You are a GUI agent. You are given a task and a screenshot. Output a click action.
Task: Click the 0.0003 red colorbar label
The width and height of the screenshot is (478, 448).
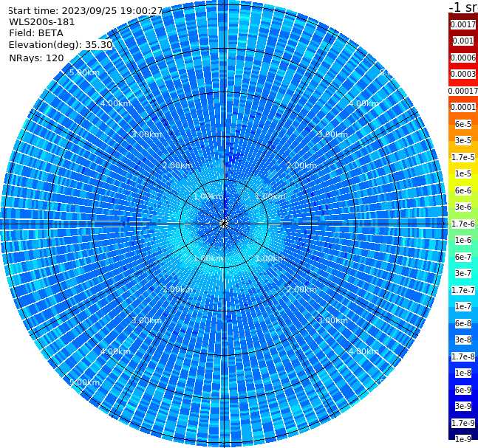463,74
